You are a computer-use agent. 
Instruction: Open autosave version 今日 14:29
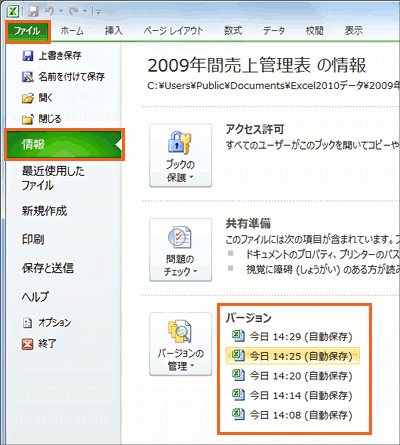tap(292, 337)
